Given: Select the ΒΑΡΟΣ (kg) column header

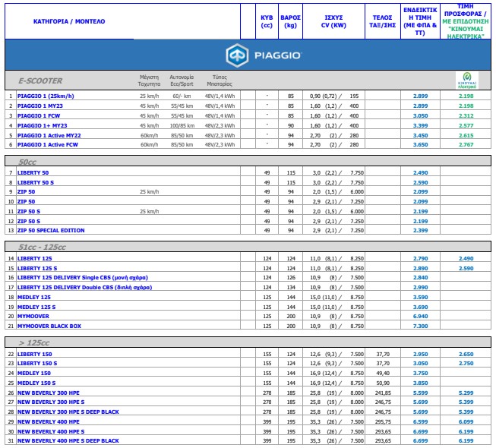Looking at the screenshot, I should tap(290, 21).
